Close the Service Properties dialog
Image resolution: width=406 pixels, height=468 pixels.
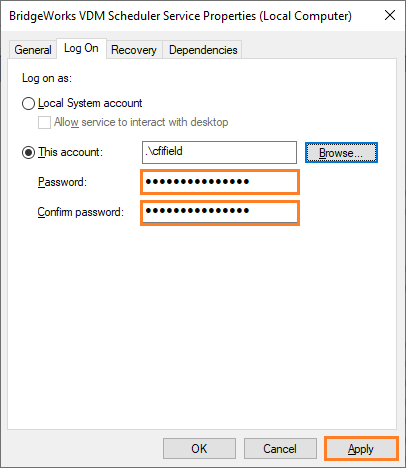pos(390,15)
